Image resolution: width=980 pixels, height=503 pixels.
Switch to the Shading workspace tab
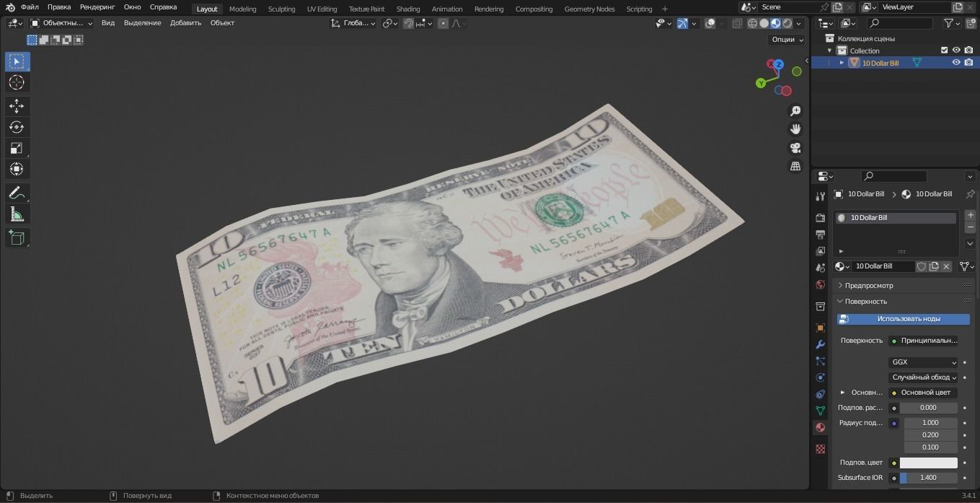pyautogui.click(x=408, y=9)
